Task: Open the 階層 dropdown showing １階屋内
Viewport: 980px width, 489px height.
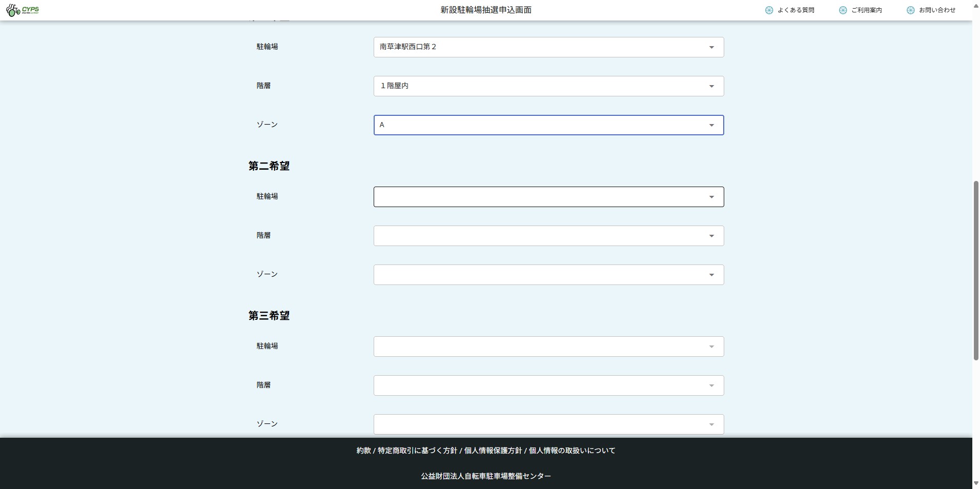Action: coord(548,86)
